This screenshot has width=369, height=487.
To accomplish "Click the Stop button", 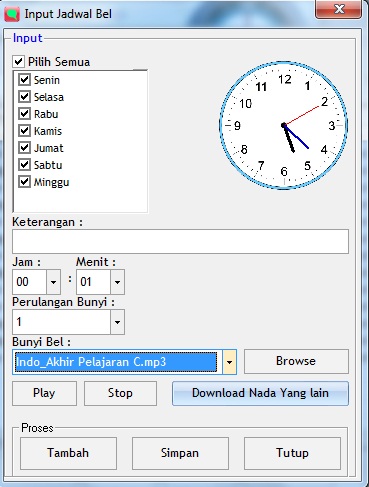I will (120, 393).
